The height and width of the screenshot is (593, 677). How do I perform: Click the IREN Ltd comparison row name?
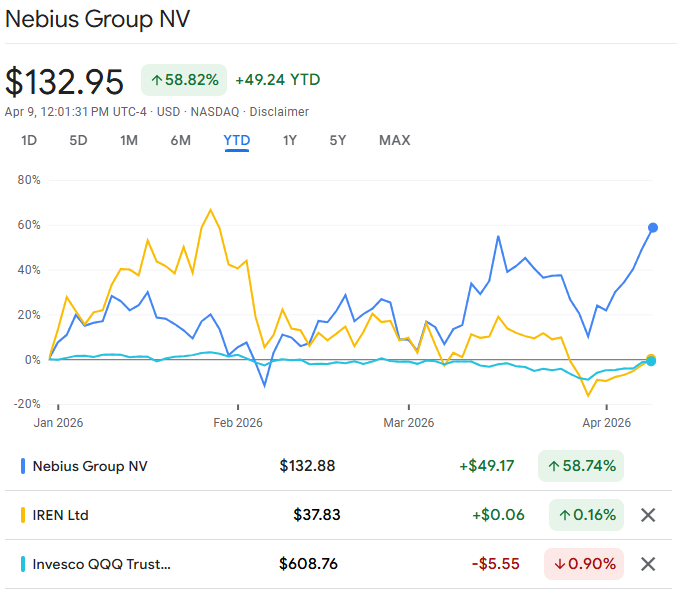(x=60, y=515)
